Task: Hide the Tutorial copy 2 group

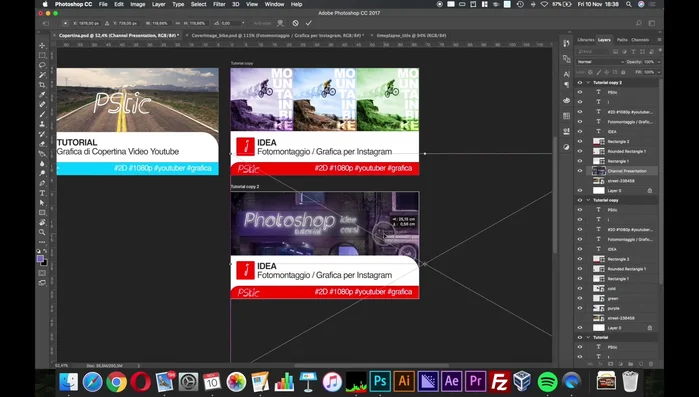Action: pos(580,82)
